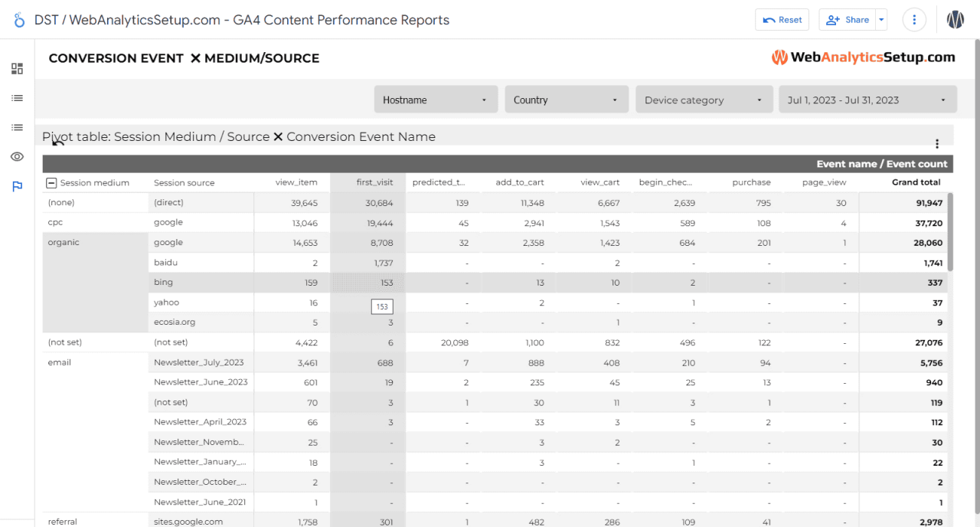This screenshot has width=980, height=527.
Task: Click the Looker Studio logo icon
Action: (x=18, y=19)
